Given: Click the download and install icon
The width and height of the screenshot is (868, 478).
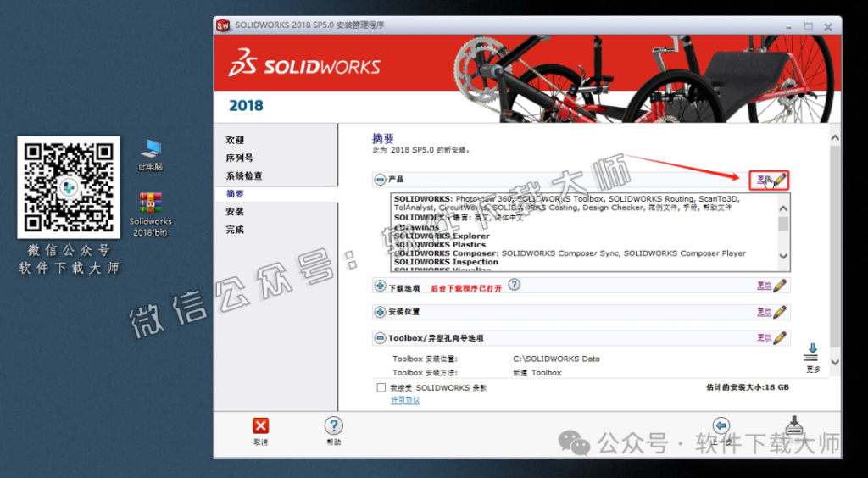Looking at the screenshot, I should point(795,426).
